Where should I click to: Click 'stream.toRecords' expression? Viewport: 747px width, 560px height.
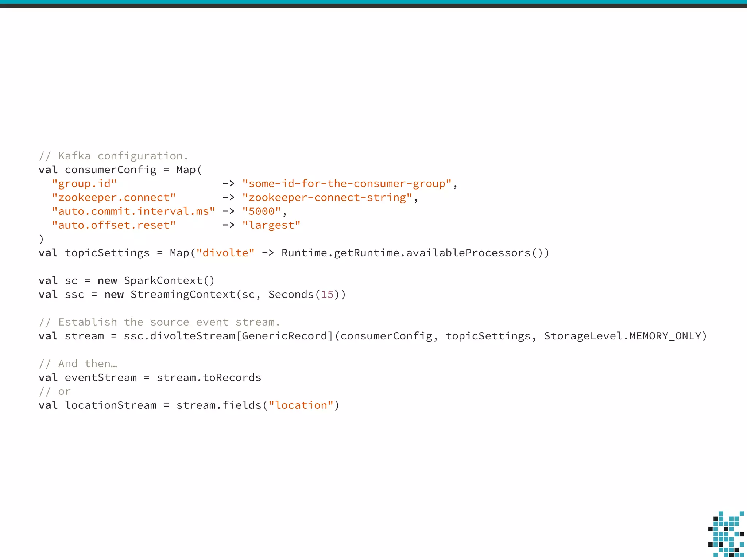pos(209,378)
